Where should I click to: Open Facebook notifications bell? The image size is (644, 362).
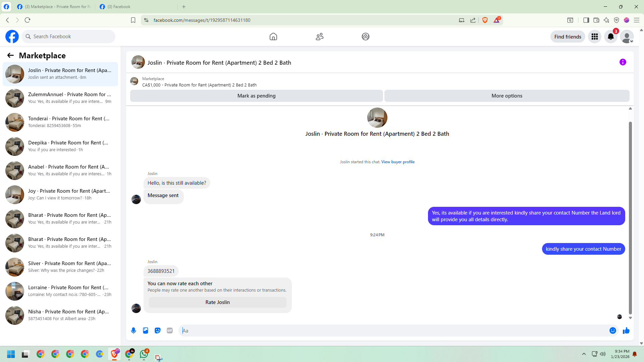(610, 37)
